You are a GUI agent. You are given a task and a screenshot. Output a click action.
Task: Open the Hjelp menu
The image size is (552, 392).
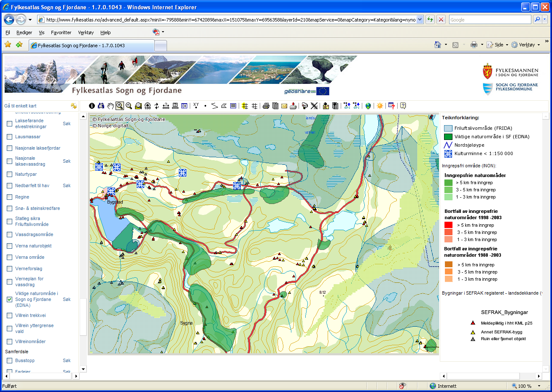(x=105, y=32)
